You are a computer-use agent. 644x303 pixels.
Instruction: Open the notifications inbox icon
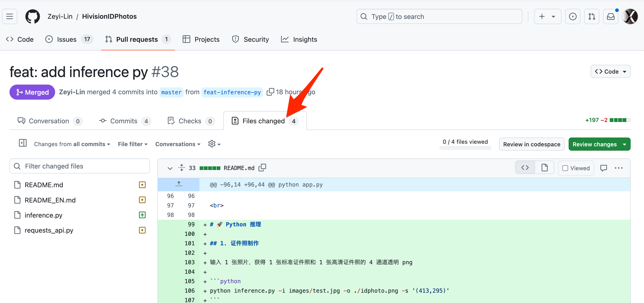(610, 17)
